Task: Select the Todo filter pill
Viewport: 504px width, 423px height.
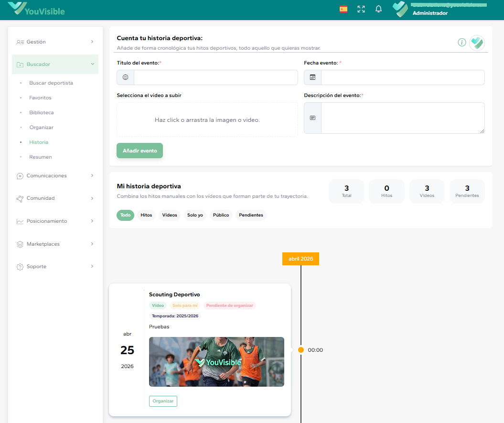Action: (125, 215)
